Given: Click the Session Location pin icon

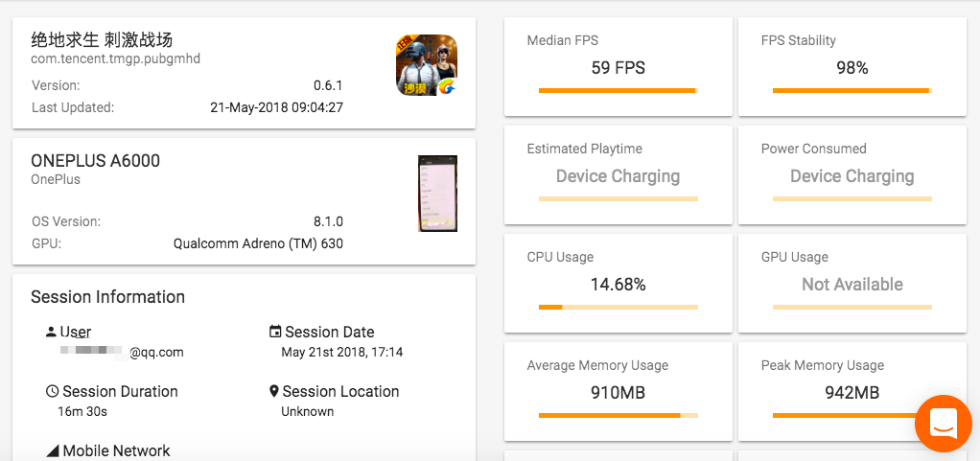Looking at the screenshot, I should (x=274, y=391).
